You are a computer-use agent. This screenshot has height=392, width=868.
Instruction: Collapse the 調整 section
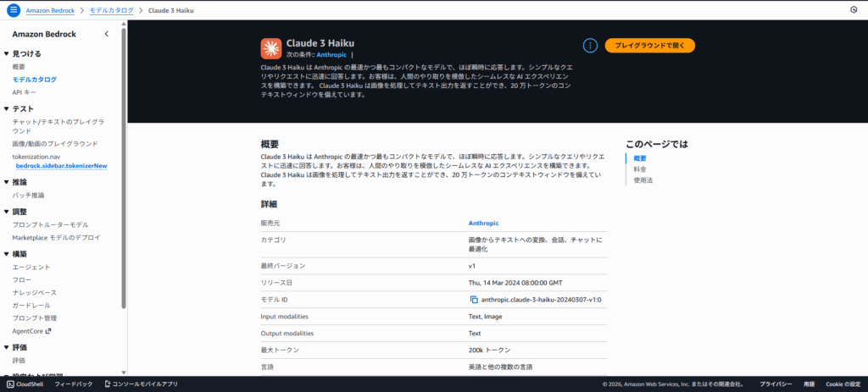[6, 212]
